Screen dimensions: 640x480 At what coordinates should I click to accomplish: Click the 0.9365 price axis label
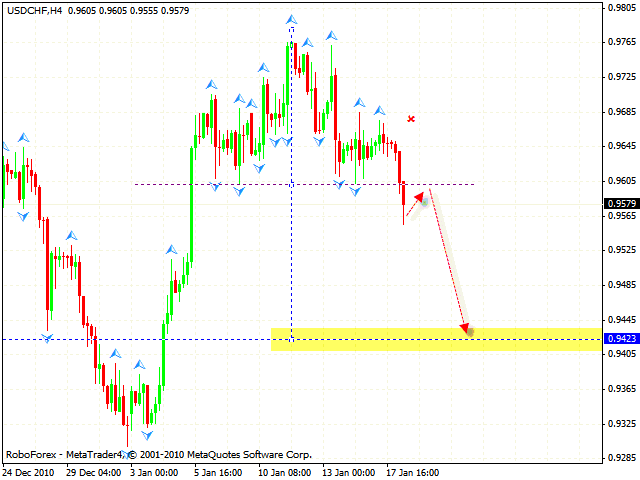(x=622, y=389)
